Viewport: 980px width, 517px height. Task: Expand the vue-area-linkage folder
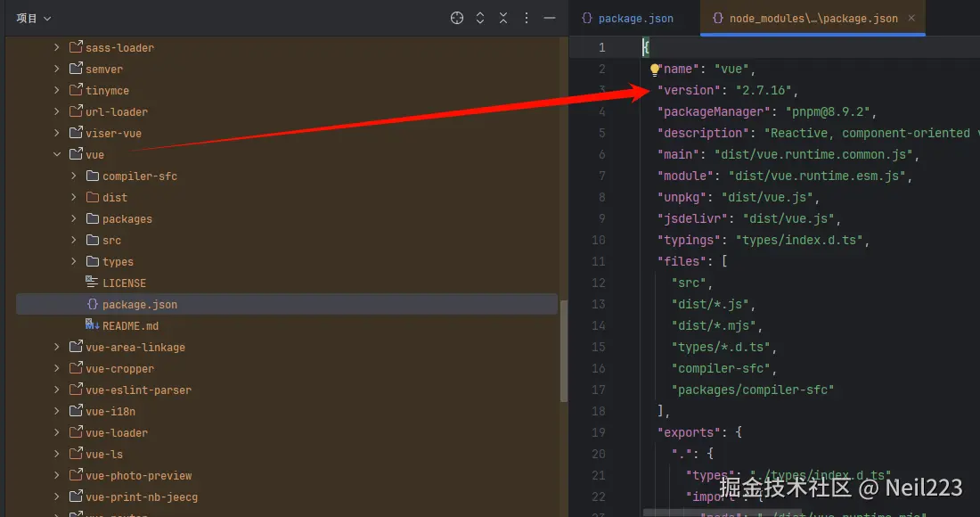(x=57, y=347)
